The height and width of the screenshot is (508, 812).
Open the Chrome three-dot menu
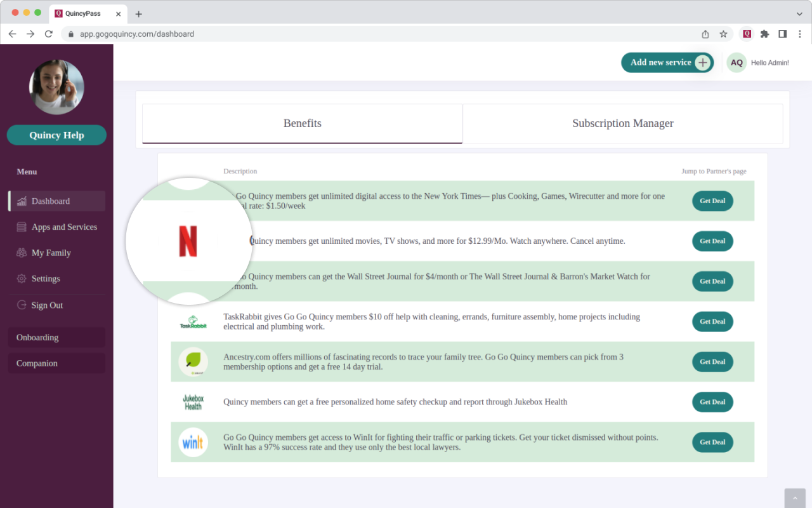[799, 34]
